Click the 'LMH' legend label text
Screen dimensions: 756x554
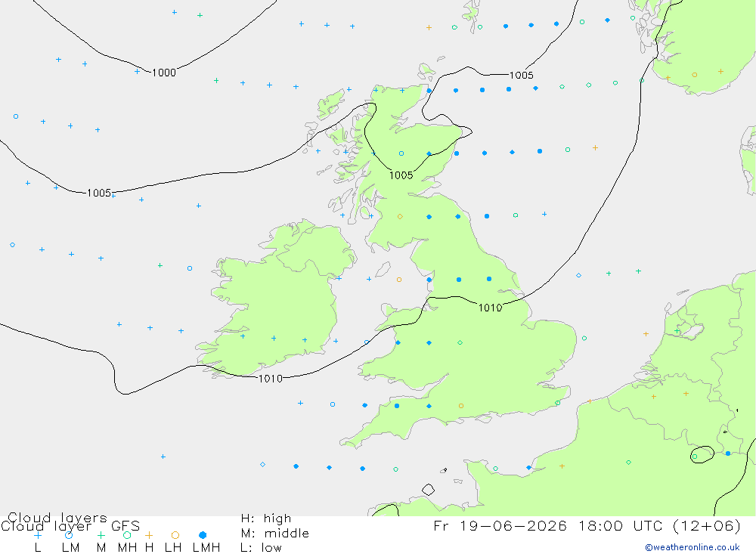pyautogui.click(x=206, y=548)
